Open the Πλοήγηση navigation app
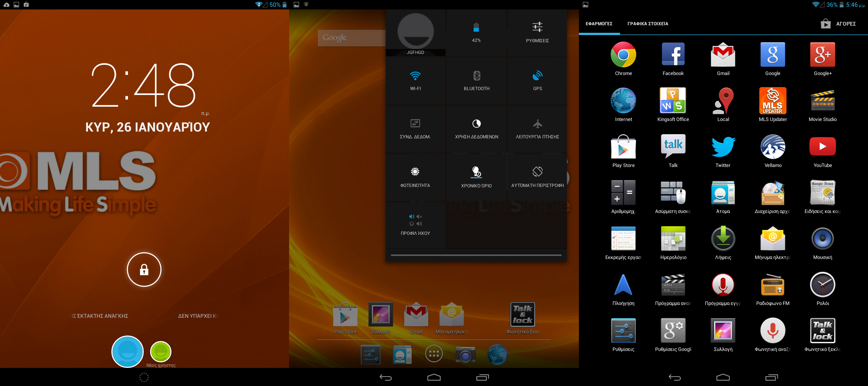This screenshot has height=386, width=868. pyautogui.click(x=623, y=285)
